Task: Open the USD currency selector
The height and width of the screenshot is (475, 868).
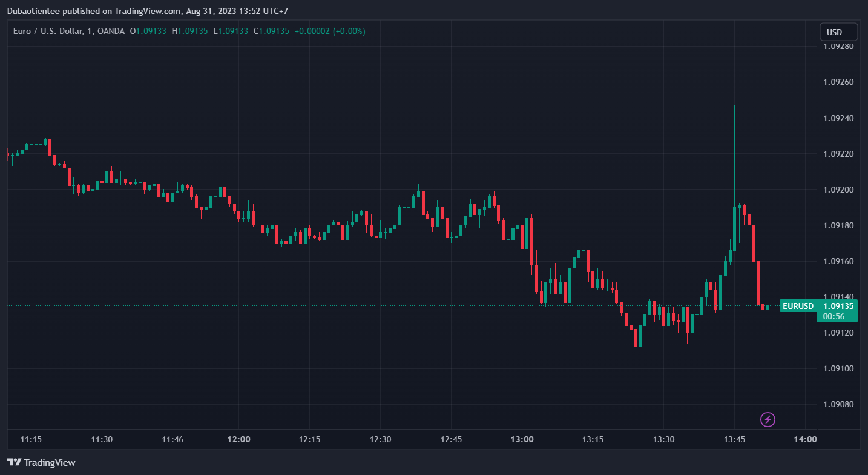Action: [x=838, y=32]
